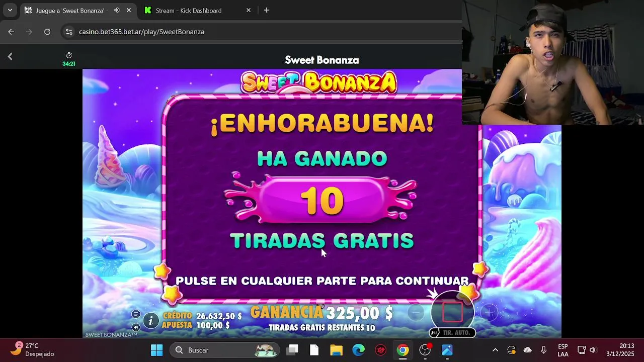Open the game settings menu icon

(x=136, y=314)
